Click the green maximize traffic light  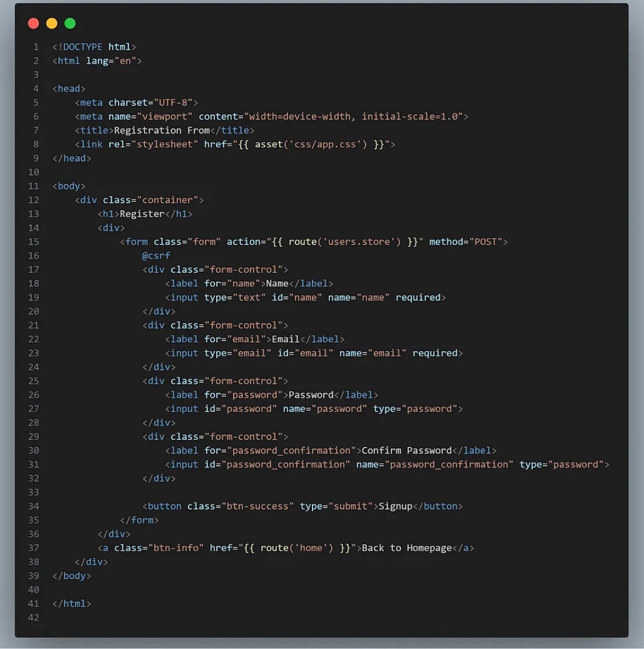70,23
